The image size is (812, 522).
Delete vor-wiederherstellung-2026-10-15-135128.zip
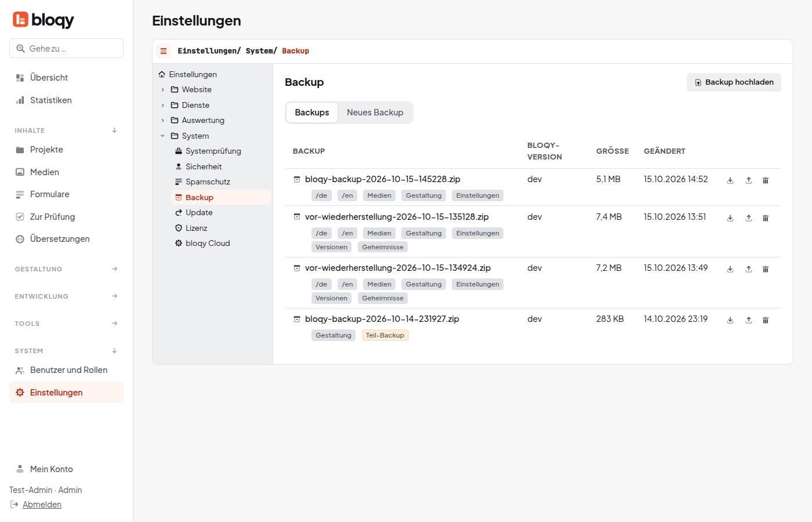click(766, 218)
